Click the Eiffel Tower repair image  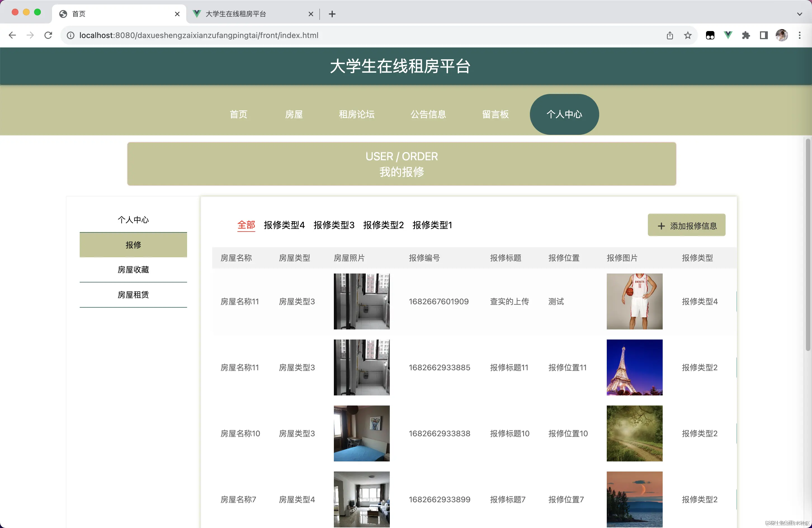point(634,367)
